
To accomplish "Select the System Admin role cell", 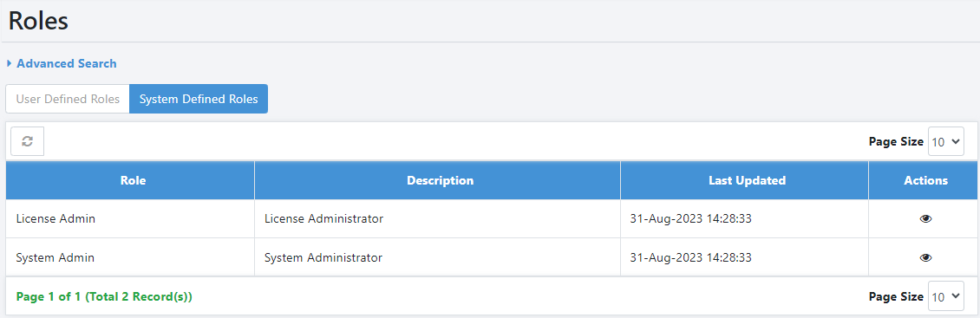I will pyautogui.click(x=131, y=257).
